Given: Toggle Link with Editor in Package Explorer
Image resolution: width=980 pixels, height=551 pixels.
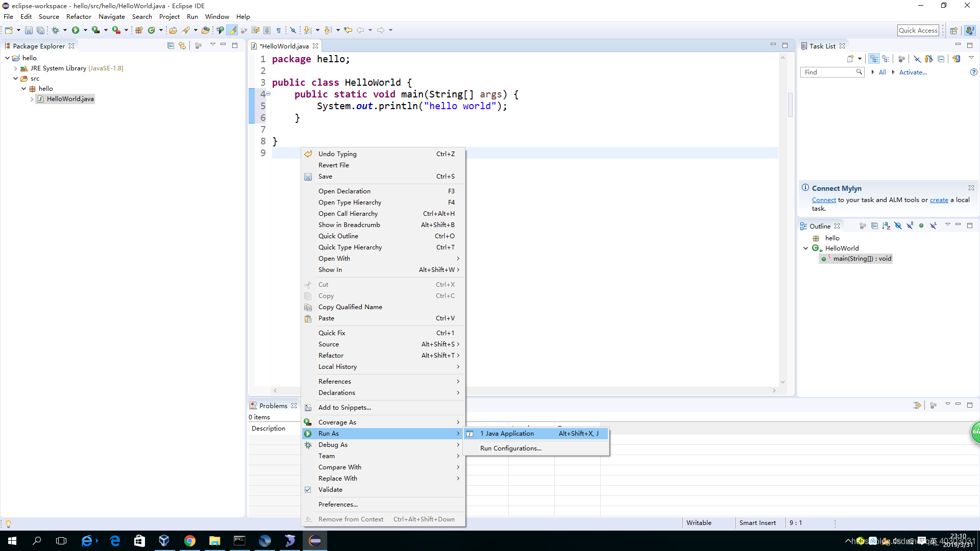Looking at the screenshot, I should click(x=182, y=45).
